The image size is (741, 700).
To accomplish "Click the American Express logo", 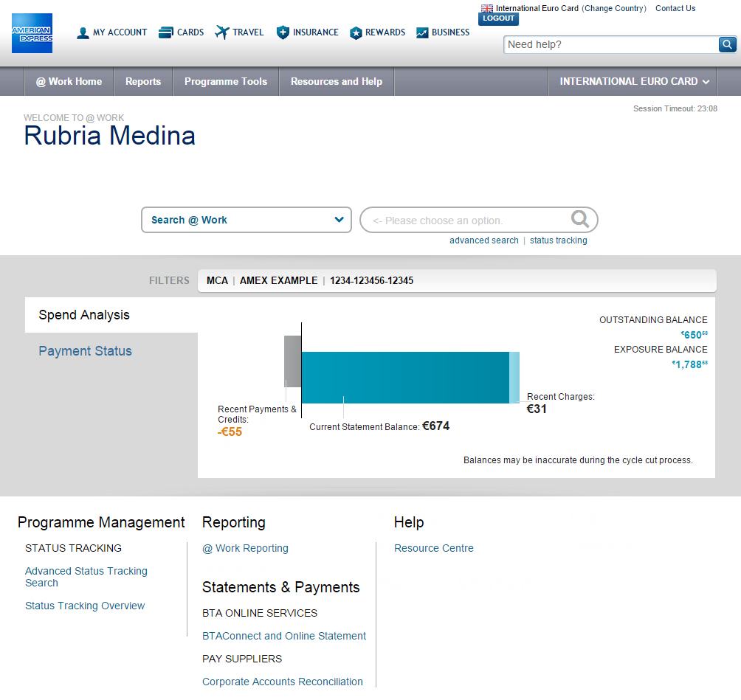I will point(32,33).
